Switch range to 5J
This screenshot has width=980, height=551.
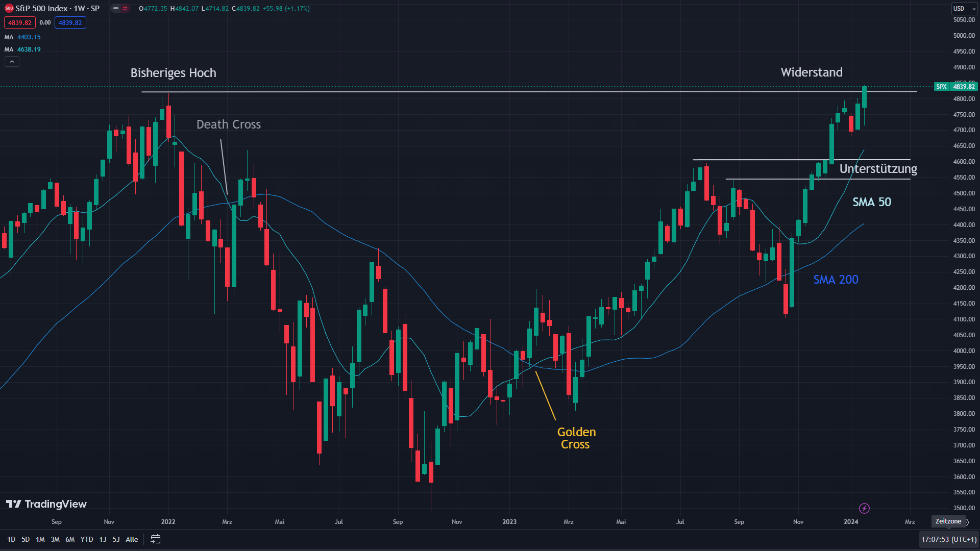pos(116,539)
